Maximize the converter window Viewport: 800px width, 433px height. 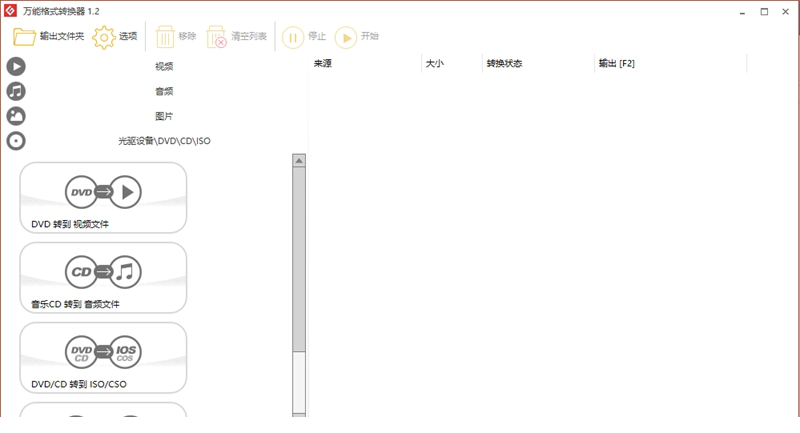click(x=764, y=12)
